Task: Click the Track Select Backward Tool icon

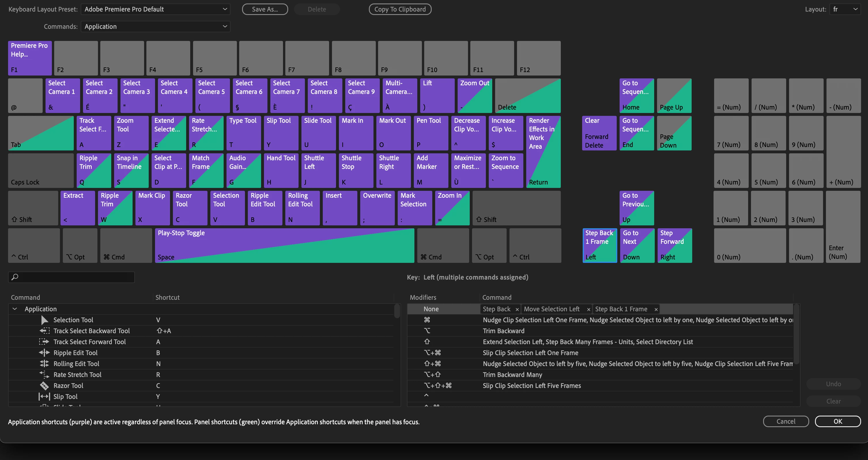Action: [x=44, y=331]
